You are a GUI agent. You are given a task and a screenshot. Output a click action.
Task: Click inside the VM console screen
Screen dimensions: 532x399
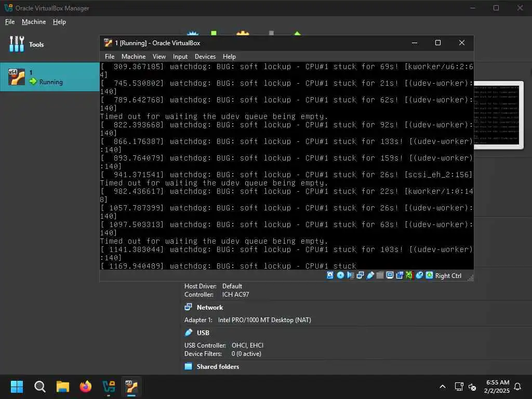click(287, 166)
